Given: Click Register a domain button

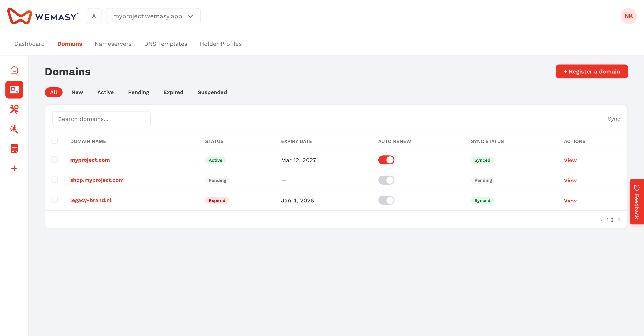Looking at the screenshot, I should tap(592, 72).
